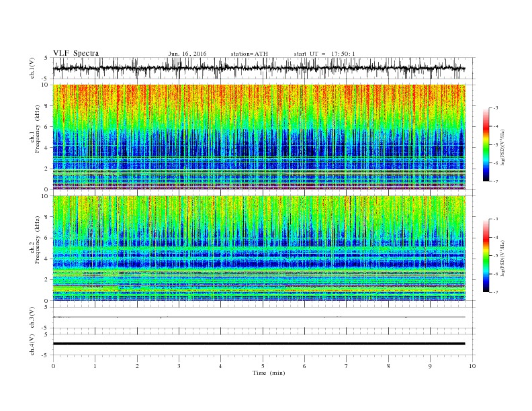
Task: Click the 'VLF Spectra' title text
Action: click(76, 53)
